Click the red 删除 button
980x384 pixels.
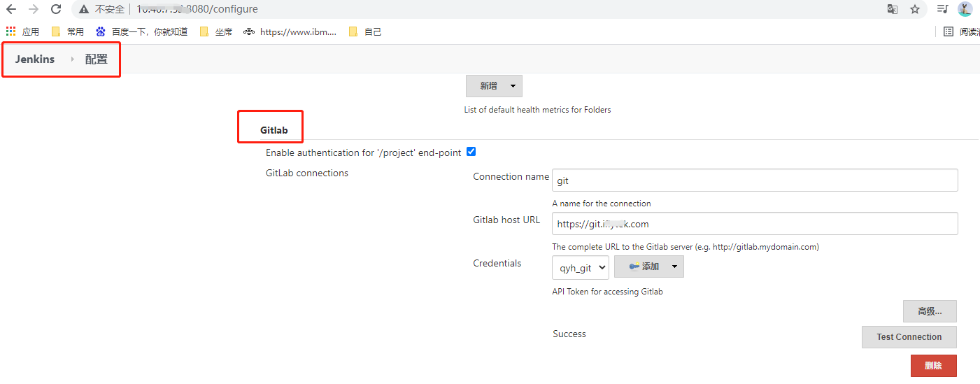(x=933, y=366)
